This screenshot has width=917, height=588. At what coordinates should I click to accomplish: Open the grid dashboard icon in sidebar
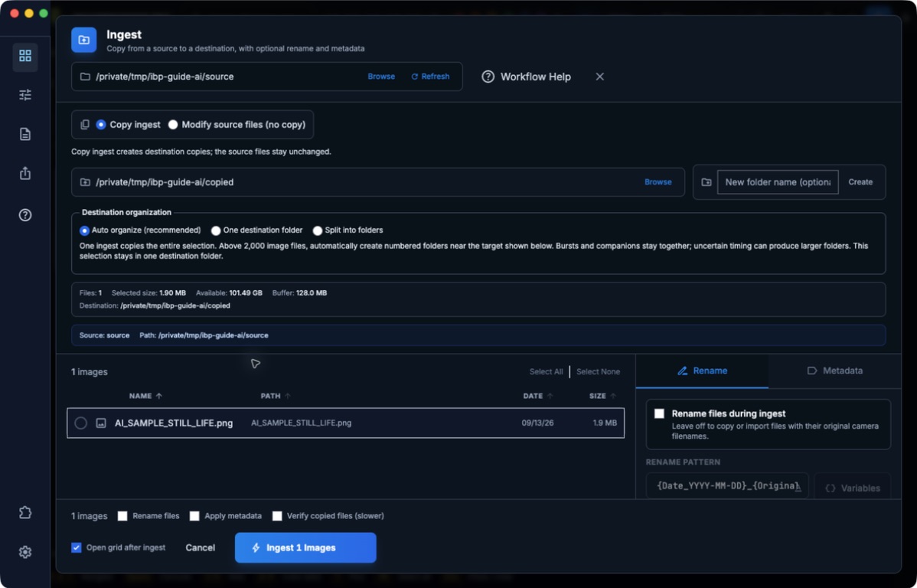[25, 56]
